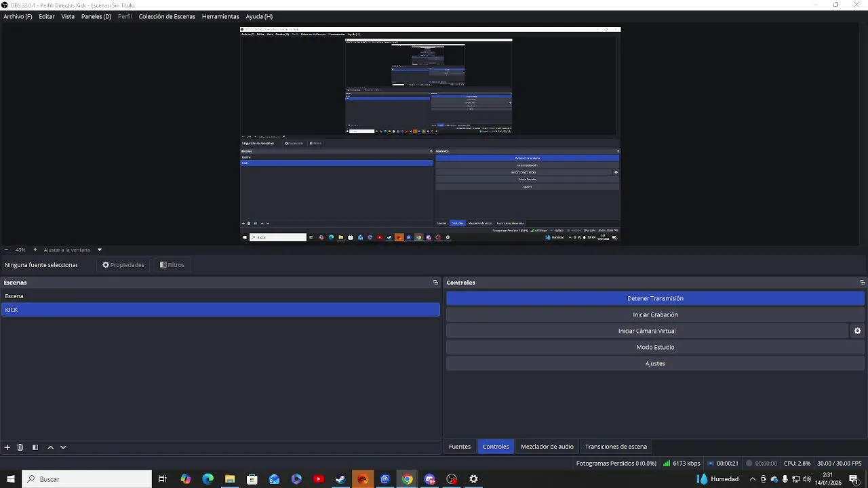
Task: Open Humedad weather widget
Action: (717, 479)
